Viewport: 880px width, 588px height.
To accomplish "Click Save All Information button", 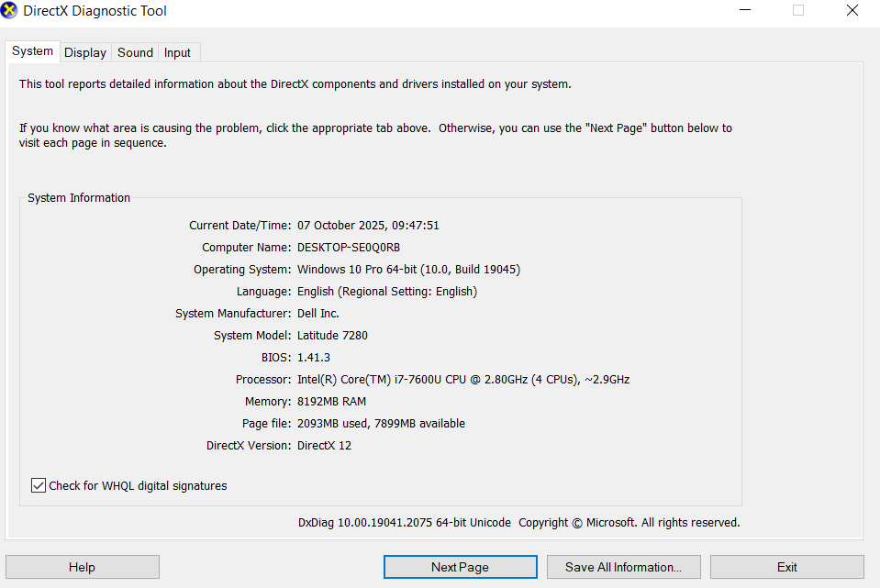I will click(x=623, y=567).
